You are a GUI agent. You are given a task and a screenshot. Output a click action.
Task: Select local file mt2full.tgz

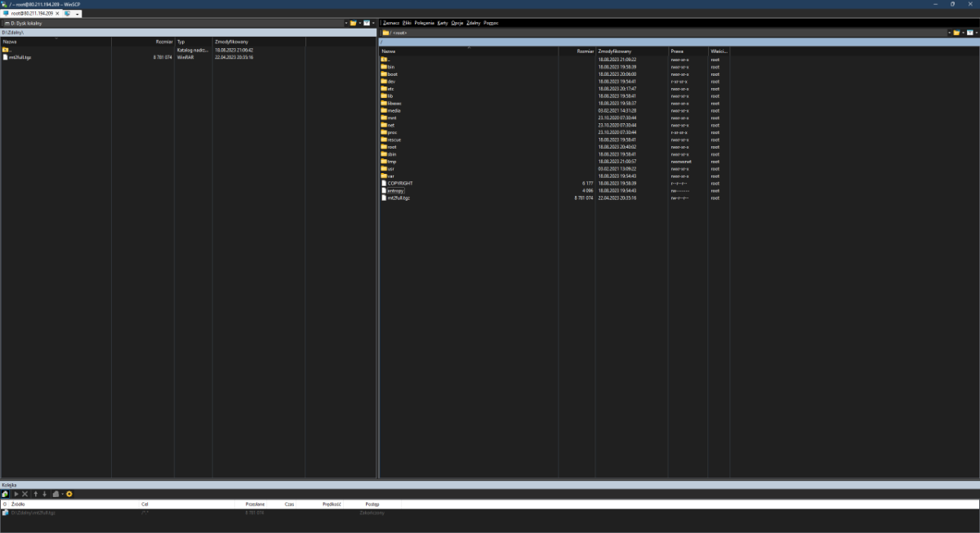click(20, 57)
